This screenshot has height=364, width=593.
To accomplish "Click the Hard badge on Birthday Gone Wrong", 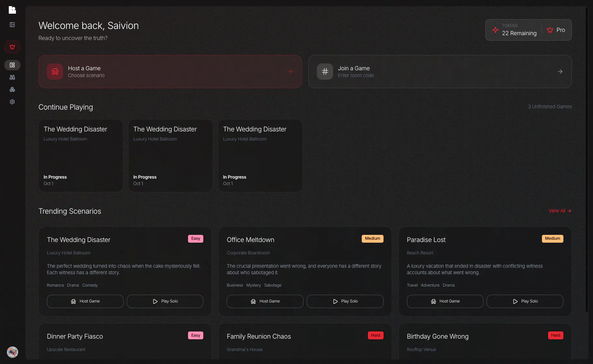I will click(556, 335).
